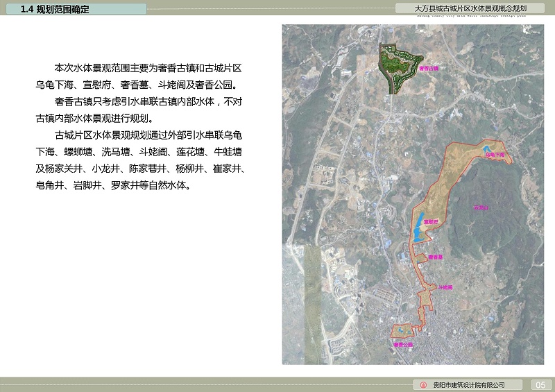Click the small blue pond at 乌龟下海
The image size is (555, 392).
[487, 148]
